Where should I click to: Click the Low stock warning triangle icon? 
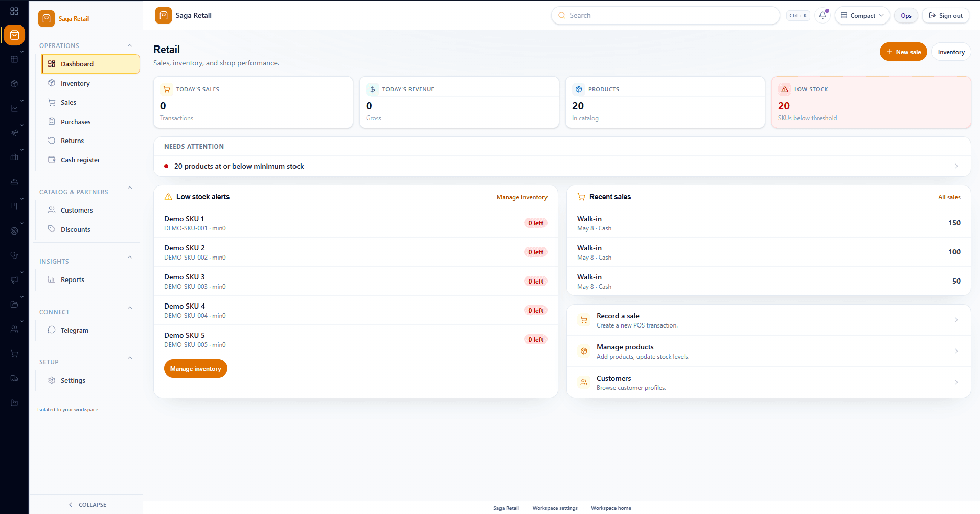tap(785, 89)
